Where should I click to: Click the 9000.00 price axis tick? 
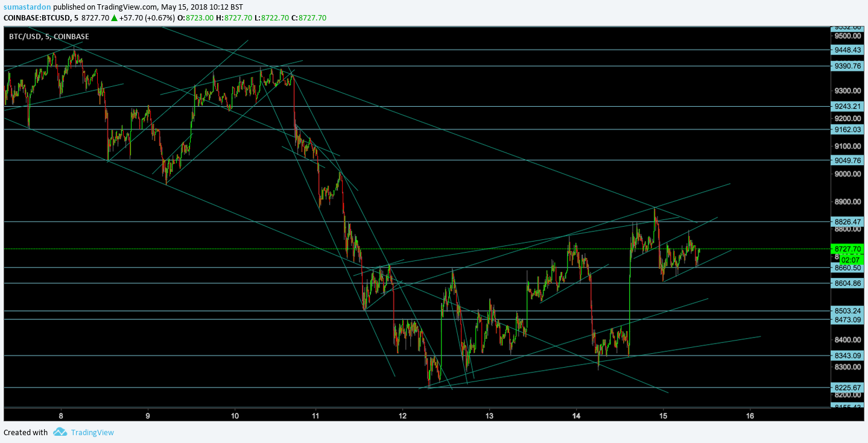pos(847,174)
